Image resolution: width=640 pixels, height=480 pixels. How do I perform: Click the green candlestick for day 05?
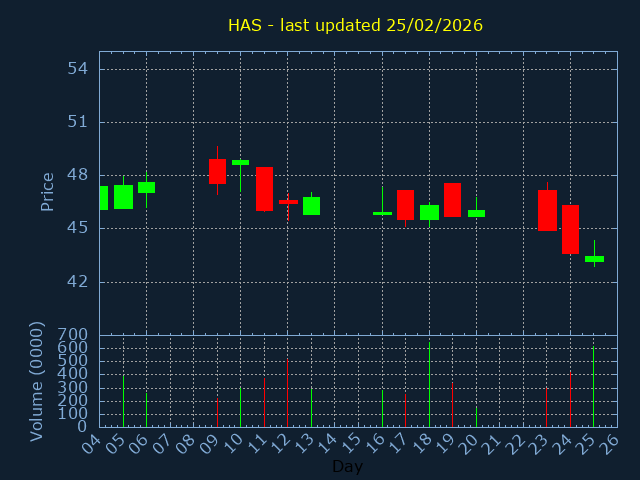tap(123, 197)
